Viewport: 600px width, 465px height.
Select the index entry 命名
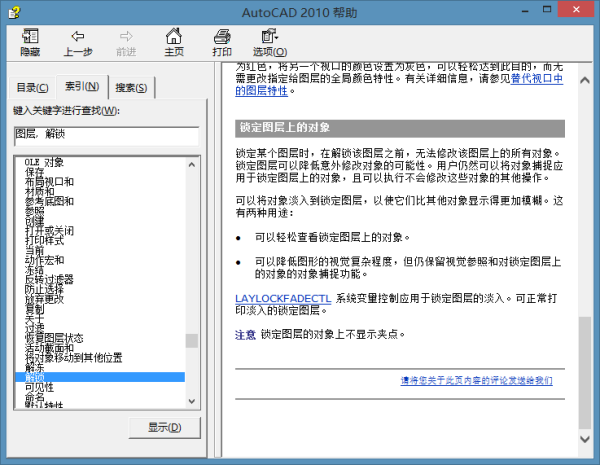[34, 397]
